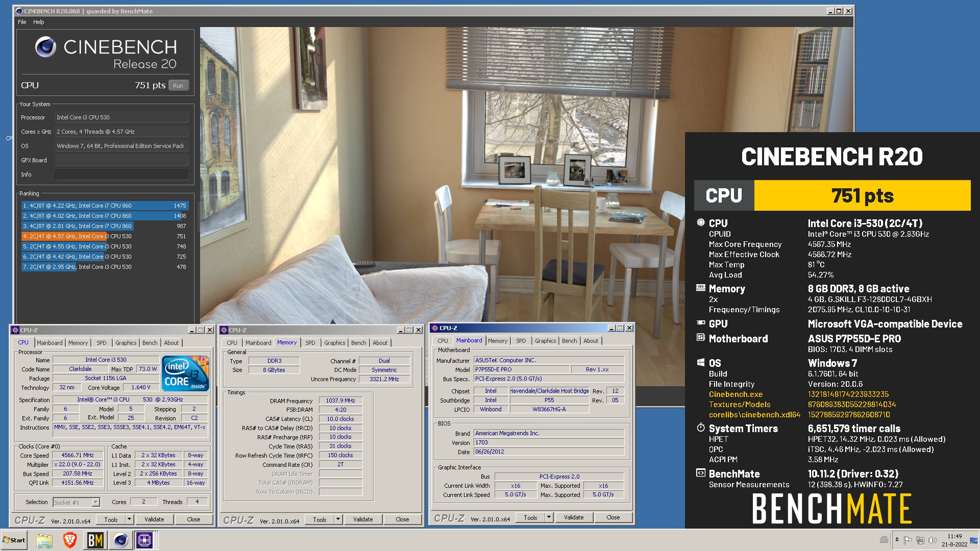
Task: Click the Uncore Frequency 3321.2 MHz value
Action: tap(384, 379)
